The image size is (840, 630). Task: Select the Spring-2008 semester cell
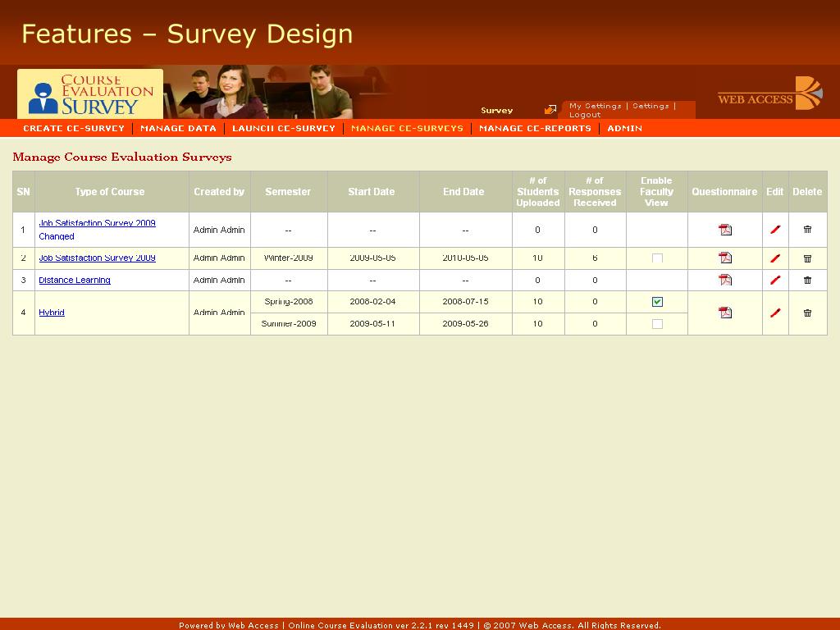(288, 302)
